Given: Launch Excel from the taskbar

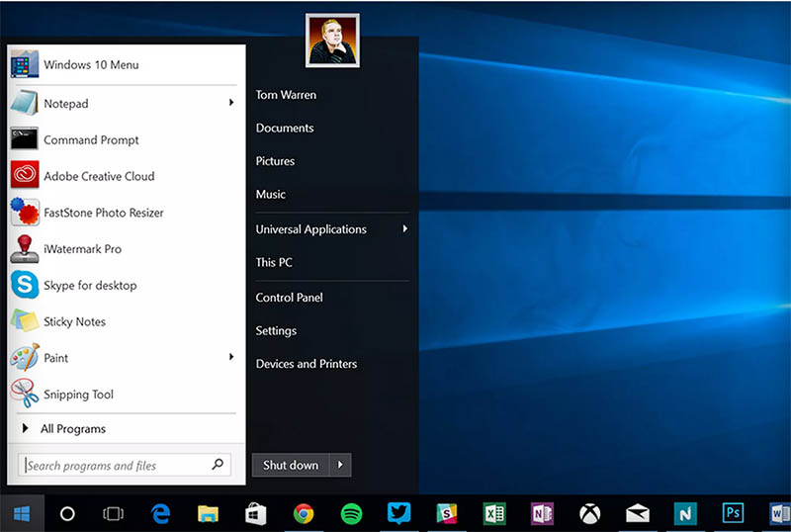Looking at the screenshot, I should pos(493,514).
